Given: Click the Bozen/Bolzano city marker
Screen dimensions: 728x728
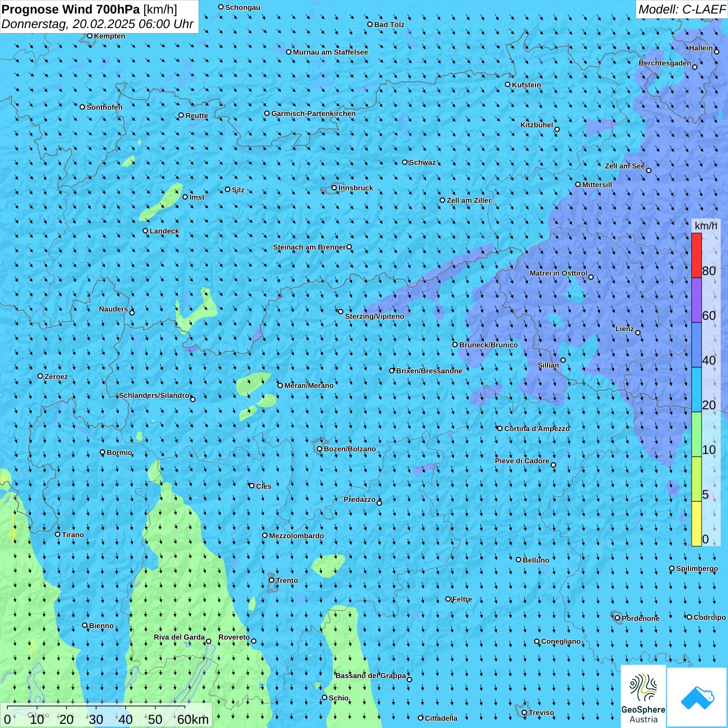Looking at the screenshot, I should (x=320, y=449).
